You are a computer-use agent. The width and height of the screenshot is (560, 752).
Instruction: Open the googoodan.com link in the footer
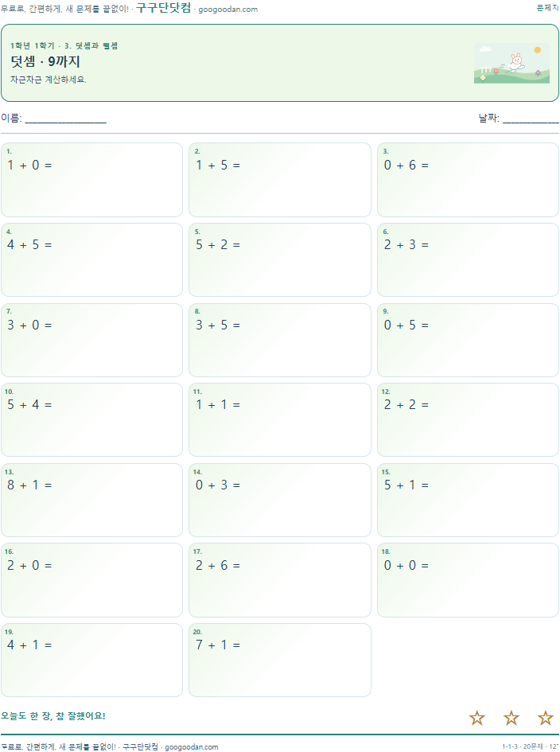191,746
